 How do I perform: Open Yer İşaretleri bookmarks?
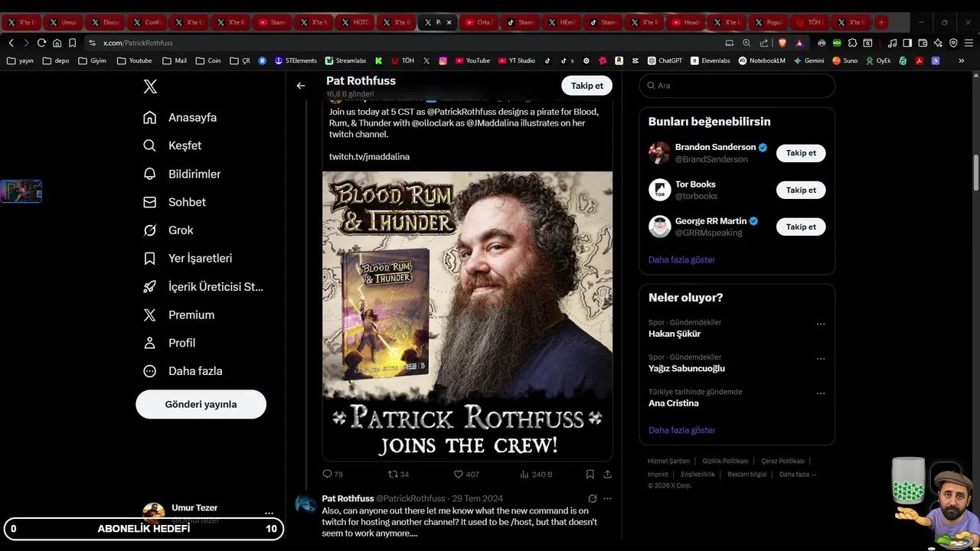click(188, 259)
